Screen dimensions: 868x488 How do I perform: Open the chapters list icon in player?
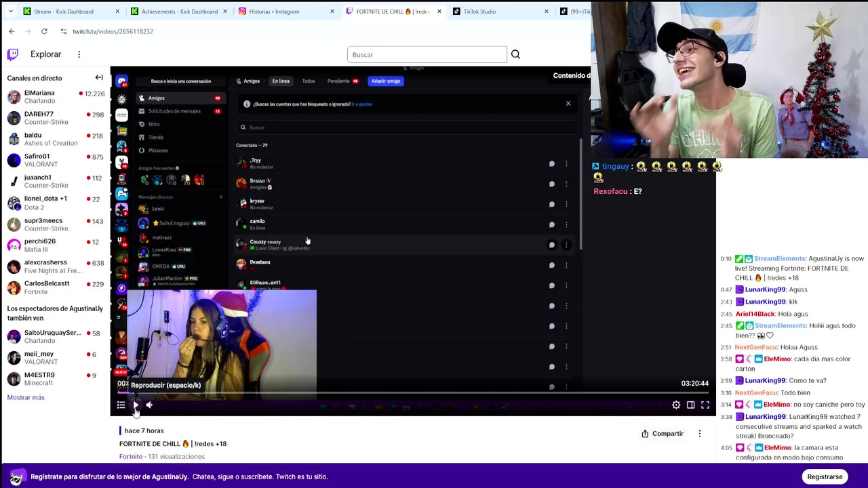pos(121,405)
